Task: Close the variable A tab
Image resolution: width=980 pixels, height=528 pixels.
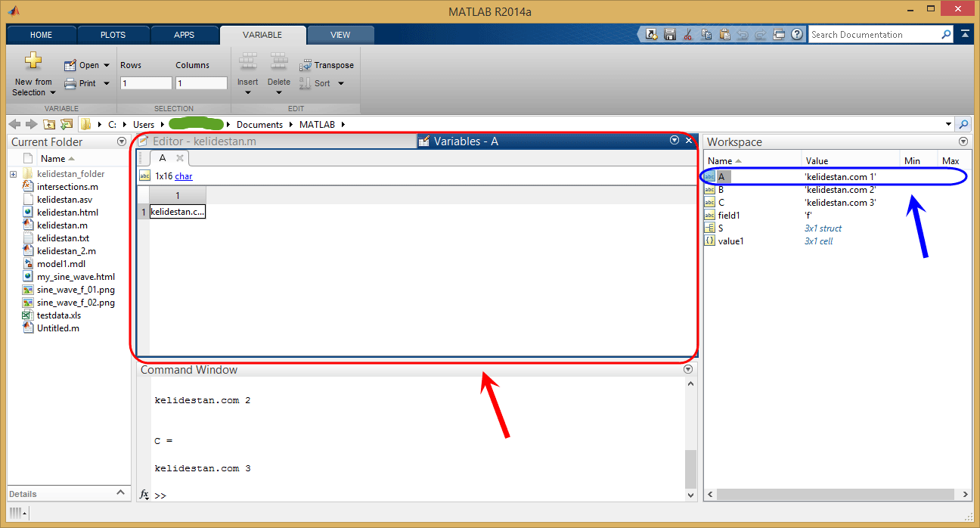Action: click(180, 158)
